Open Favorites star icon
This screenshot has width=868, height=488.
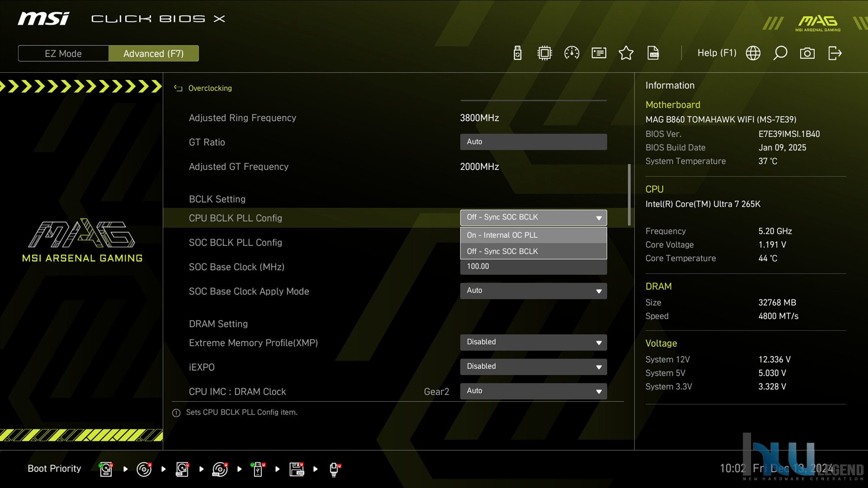[626, 53]
